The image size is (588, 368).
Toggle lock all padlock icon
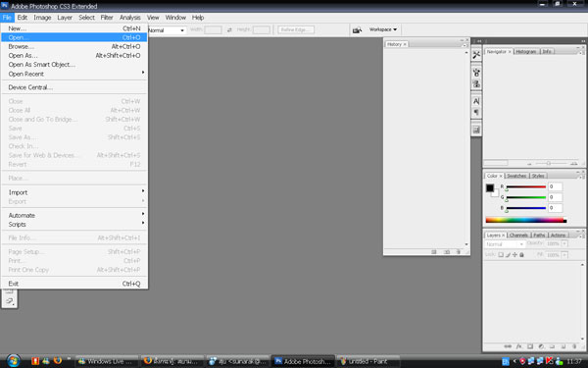coord(521,254)
